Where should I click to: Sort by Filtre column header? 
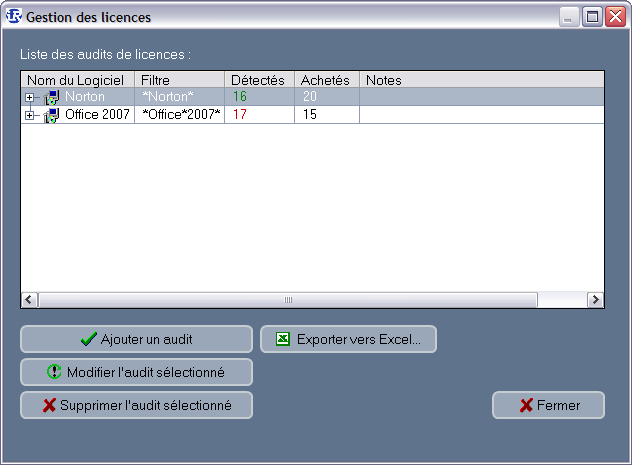[x=179, y=80]
